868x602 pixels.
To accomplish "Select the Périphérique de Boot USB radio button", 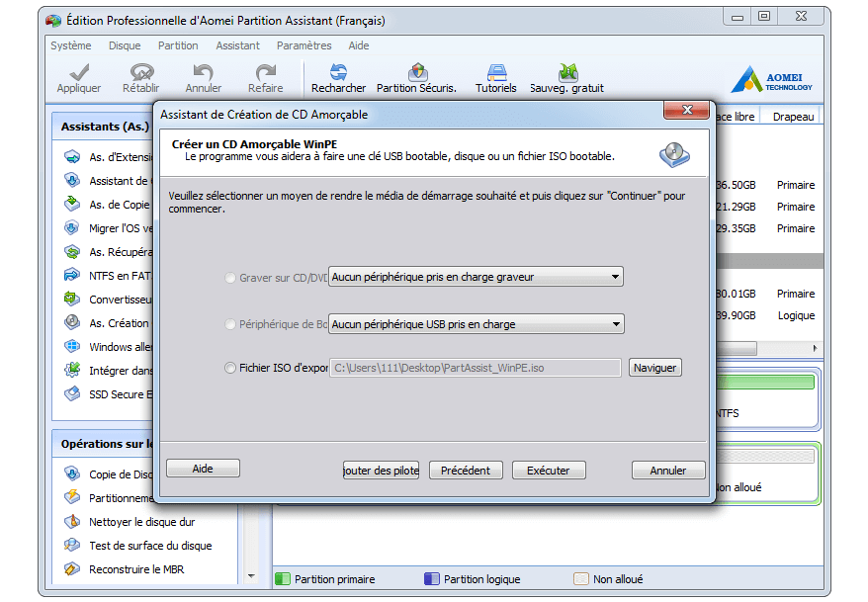I will (231, 324).
